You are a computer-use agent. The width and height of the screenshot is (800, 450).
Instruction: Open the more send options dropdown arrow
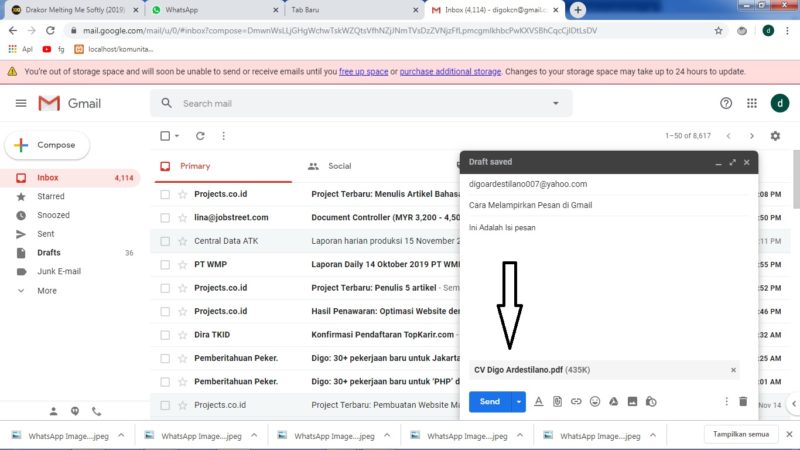518,402
